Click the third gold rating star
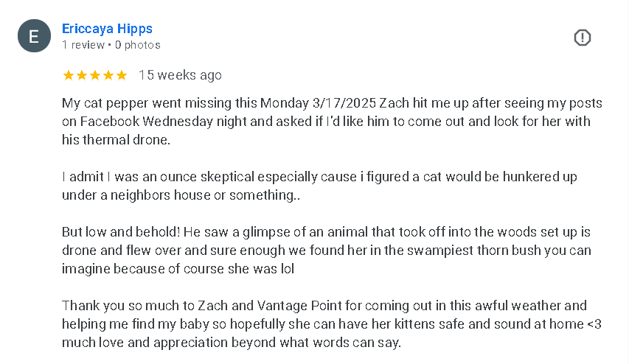This screenshot has width=629, height=364. click(x=95, y=75)
